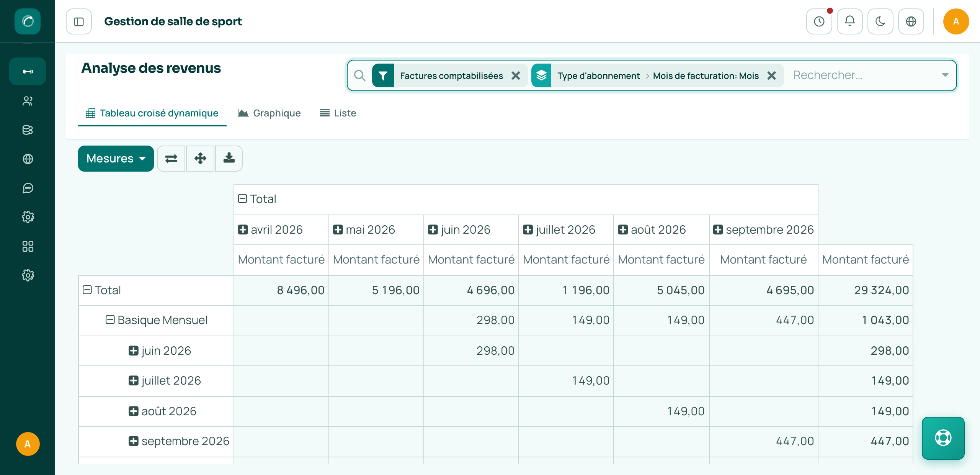Expand the avril 2026 column
The width and height of the screenshot is (980, 475).
(243, 230)
